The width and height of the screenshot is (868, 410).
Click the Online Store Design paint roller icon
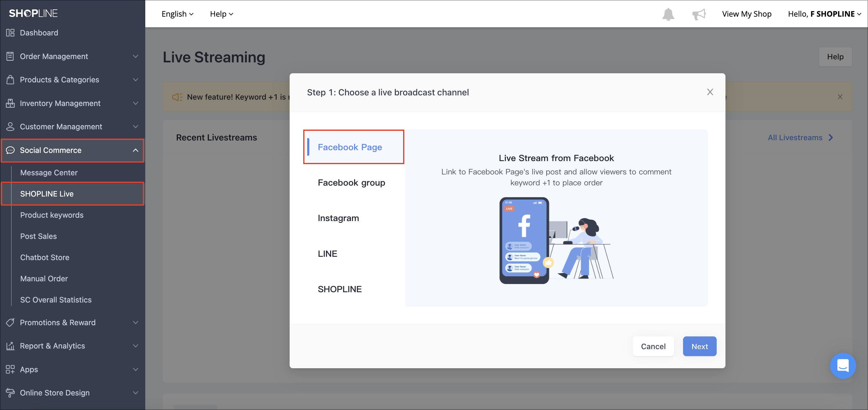coord(11,393)
